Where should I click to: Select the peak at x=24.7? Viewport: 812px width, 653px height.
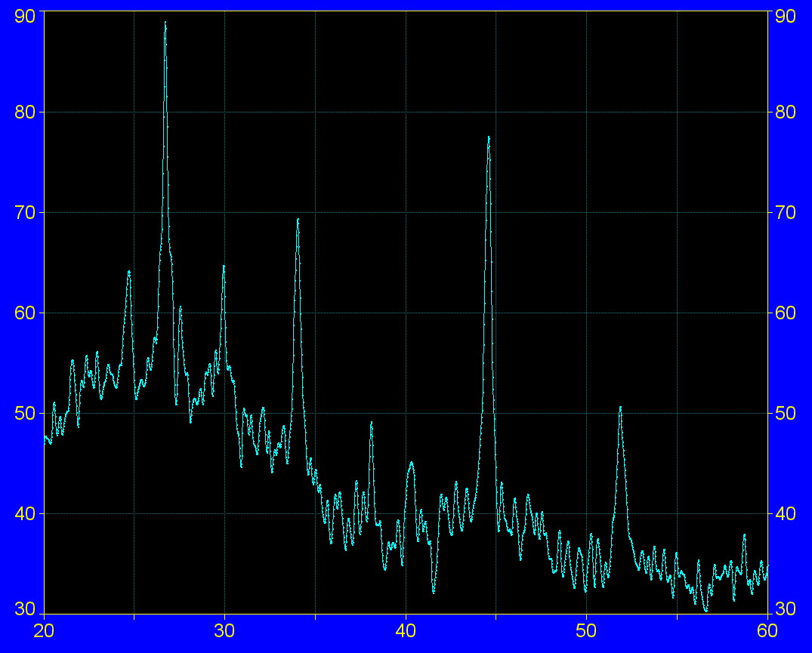129,271
